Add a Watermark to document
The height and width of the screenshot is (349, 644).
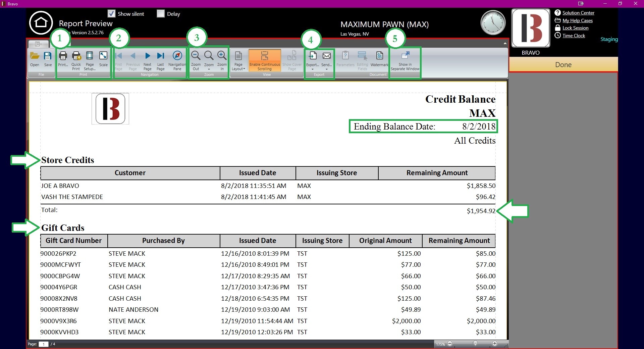379,59
